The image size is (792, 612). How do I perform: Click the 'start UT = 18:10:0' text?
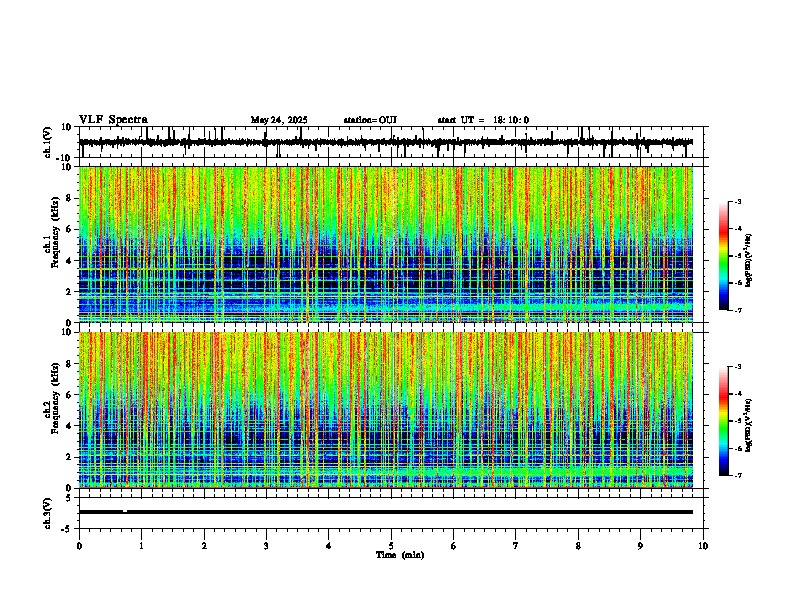483,120
